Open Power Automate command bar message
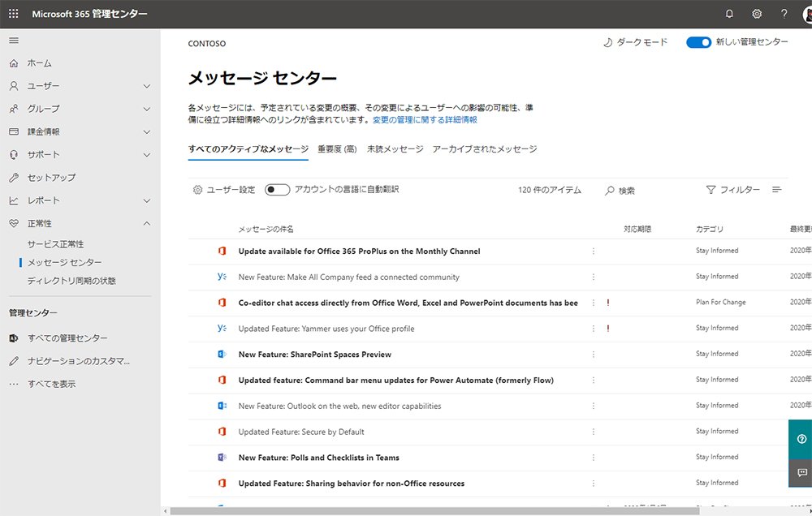 click(396, 381)
